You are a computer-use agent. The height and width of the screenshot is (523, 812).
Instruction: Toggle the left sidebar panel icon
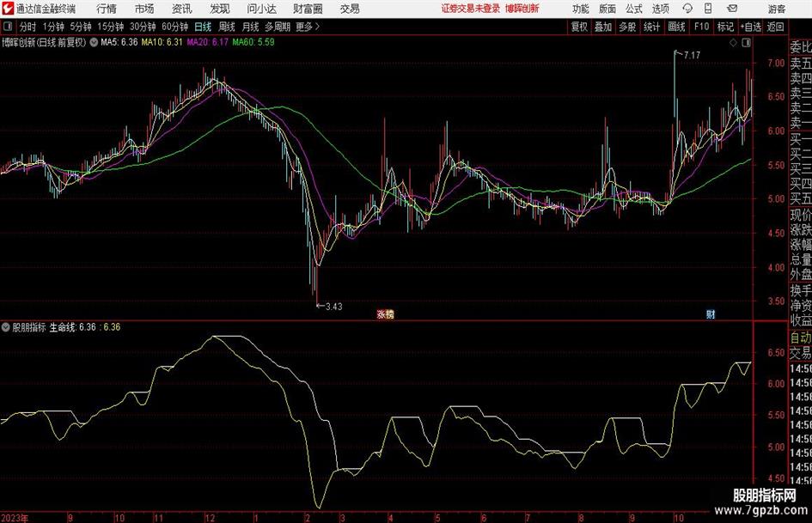[8, 27]
